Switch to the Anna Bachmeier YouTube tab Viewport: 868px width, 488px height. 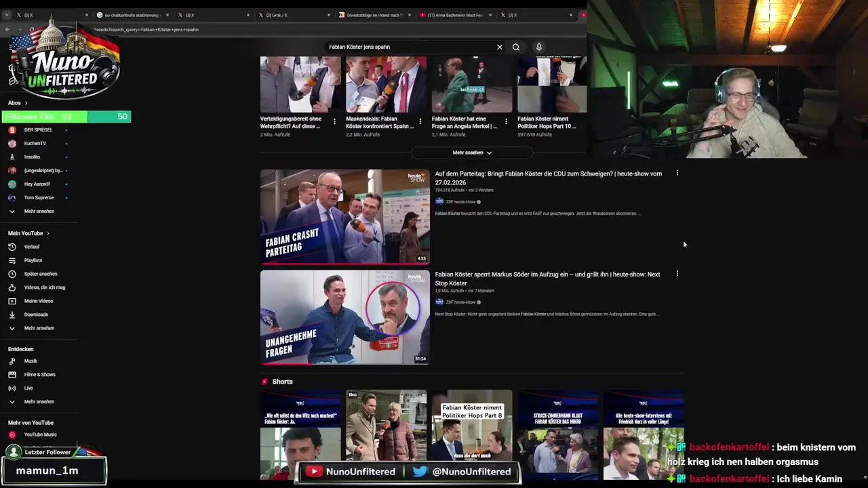pyautogui.click(x=454, y=15)
